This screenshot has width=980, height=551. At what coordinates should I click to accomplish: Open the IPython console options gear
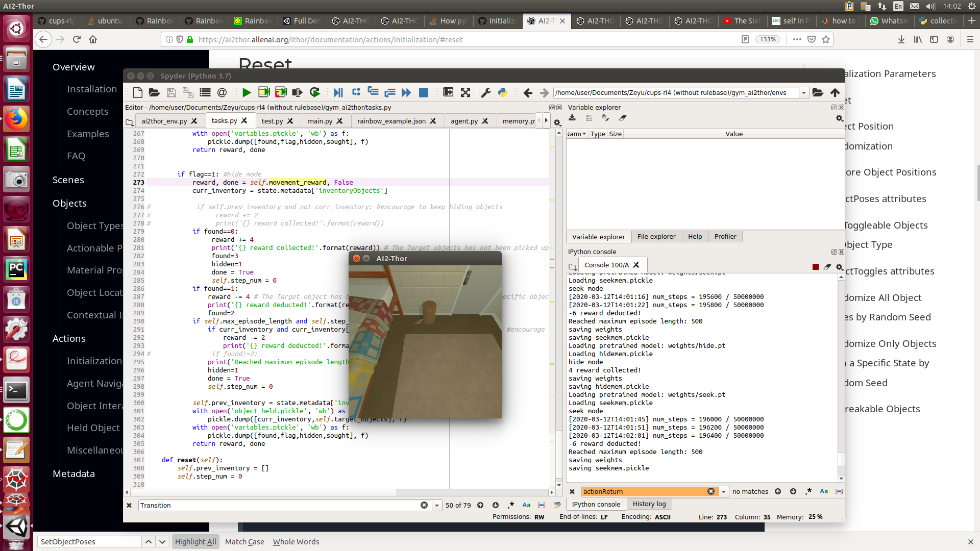[x=839, y=267]
